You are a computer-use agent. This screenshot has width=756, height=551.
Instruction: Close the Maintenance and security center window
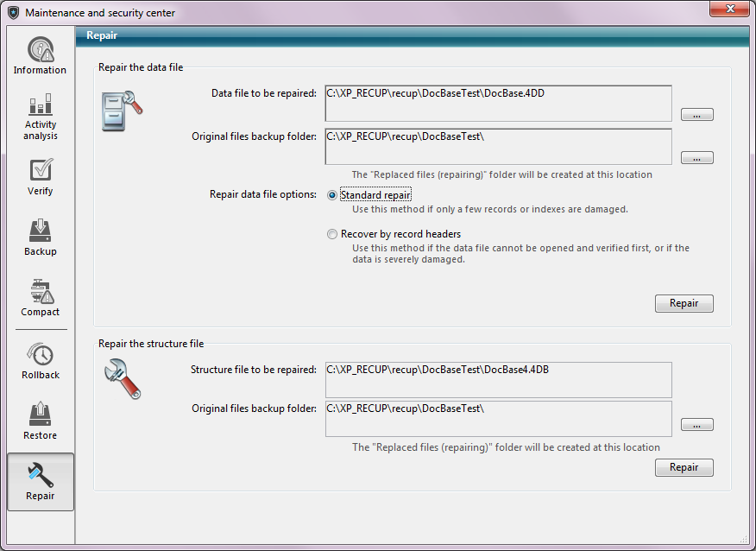tap(730, 9)
